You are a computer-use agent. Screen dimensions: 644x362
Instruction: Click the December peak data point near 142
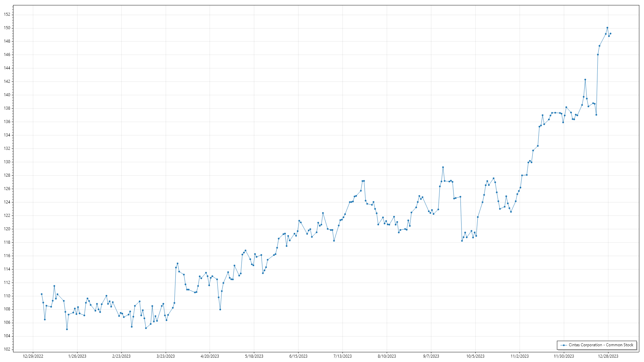click(x=585, y=80)
